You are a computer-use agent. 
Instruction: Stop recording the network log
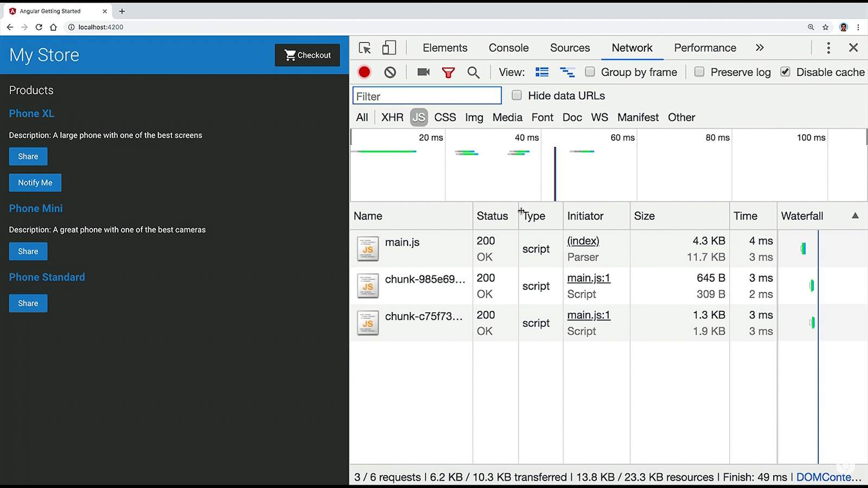tap(365, 72)
